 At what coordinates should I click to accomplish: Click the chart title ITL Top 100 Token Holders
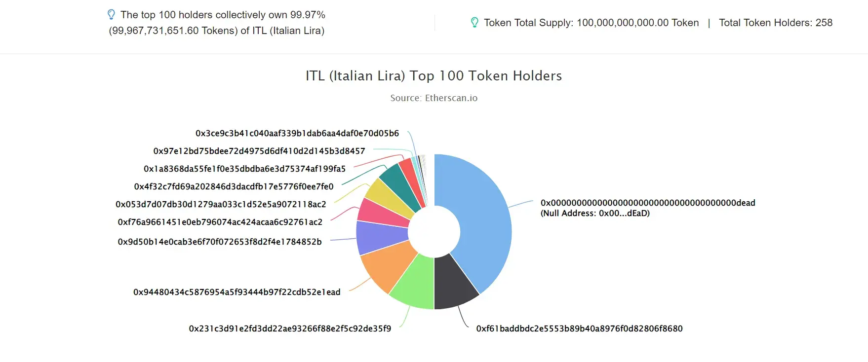[434, 75]
